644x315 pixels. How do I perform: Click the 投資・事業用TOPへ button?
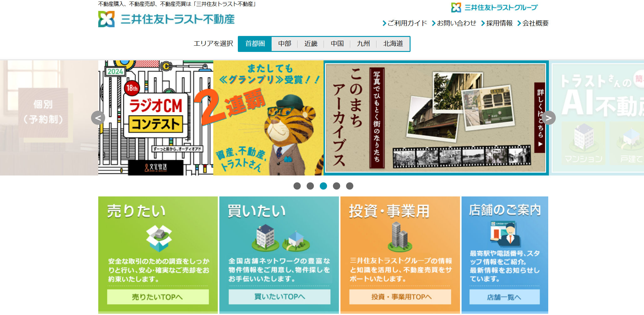pos(400,297)
